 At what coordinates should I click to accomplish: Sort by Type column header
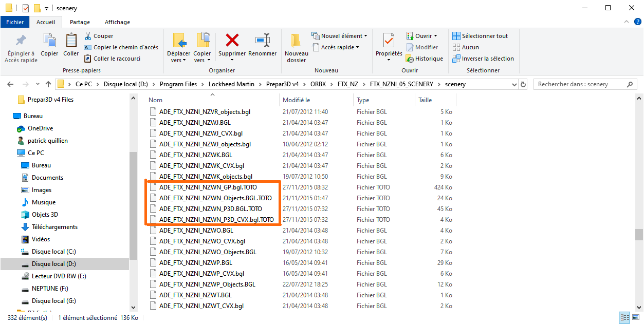click(384, 100)
